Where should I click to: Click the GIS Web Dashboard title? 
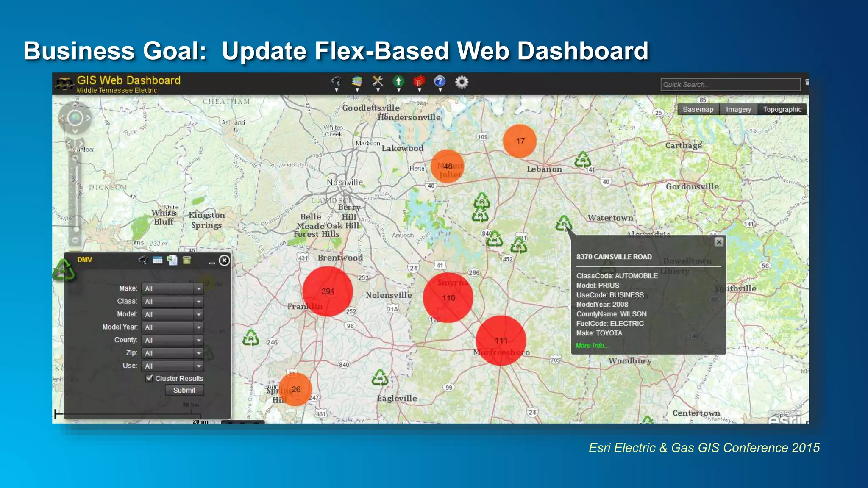pos(128,80)
